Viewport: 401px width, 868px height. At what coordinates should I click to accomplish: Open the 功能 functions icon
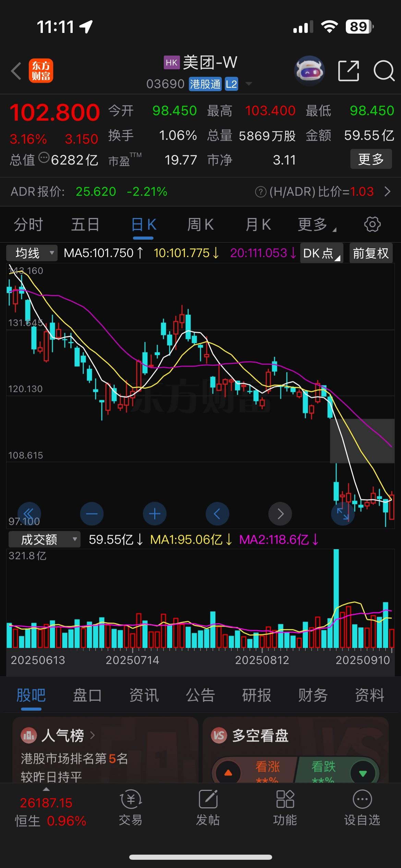[285, 799]
